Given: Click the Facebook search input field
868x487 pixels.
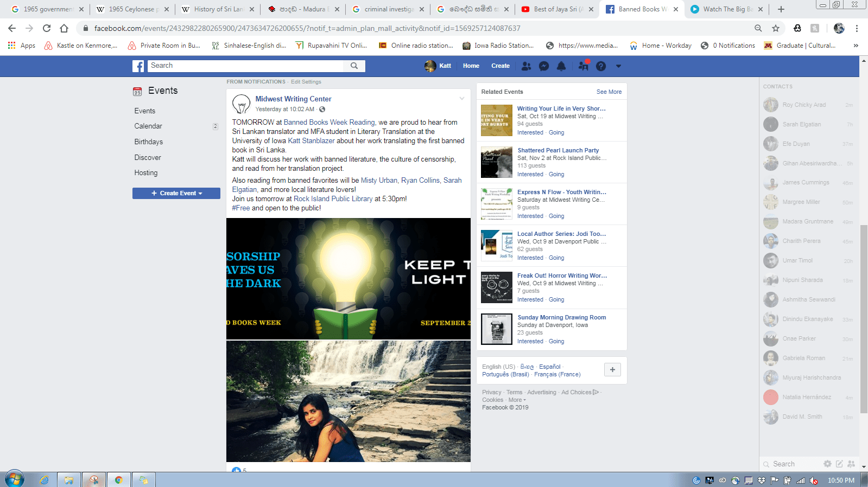Looking at the screenshot, I should tap(246, 66).
